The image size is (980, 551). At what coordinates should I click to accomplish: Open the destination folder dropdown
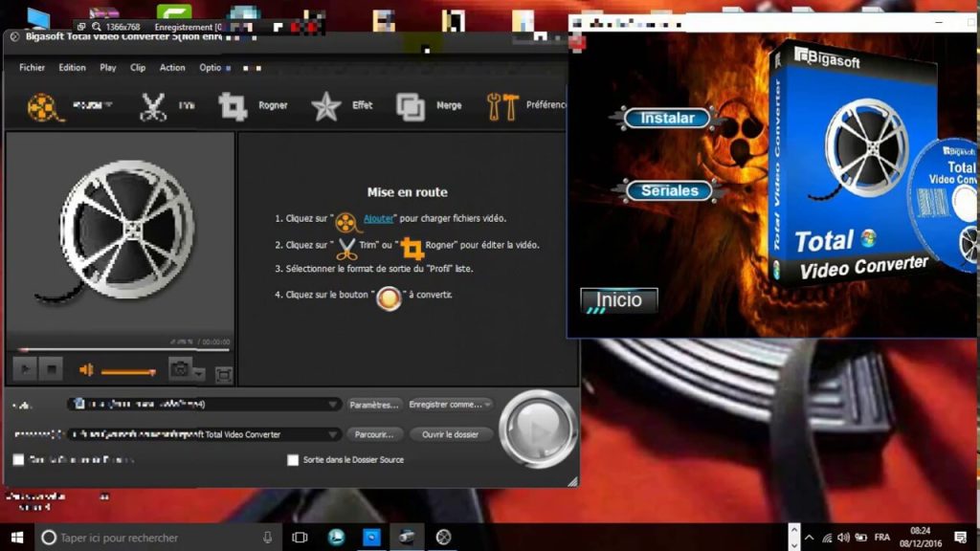334,433
